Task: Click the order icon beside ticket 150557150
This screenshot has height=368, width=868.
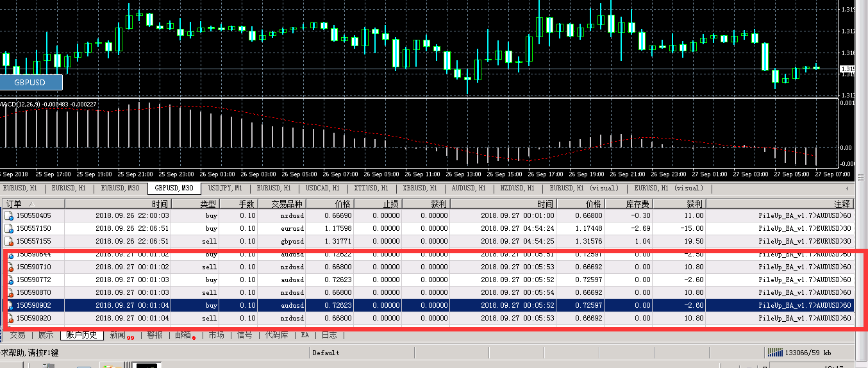Action: tap(9, 228)
